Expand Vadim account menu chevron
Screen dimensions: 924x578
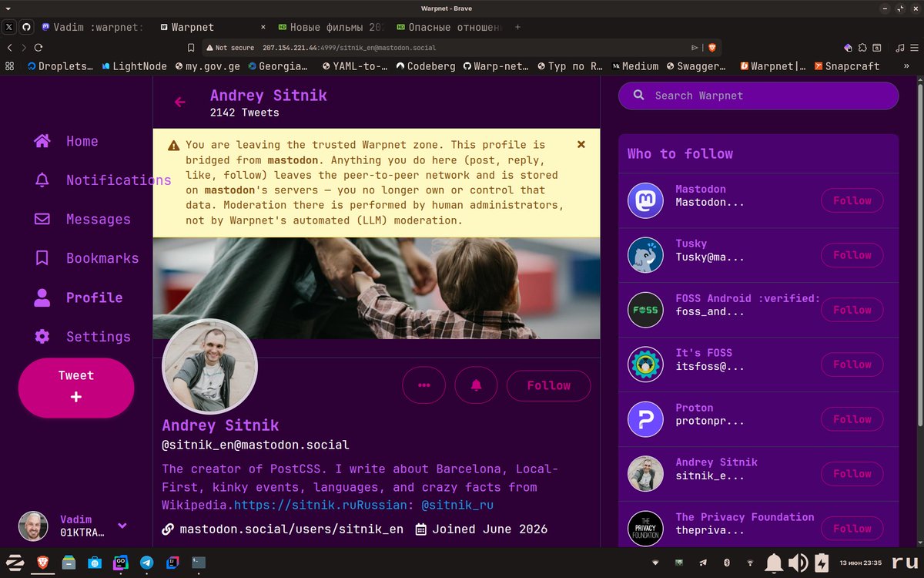click(122, 526)
